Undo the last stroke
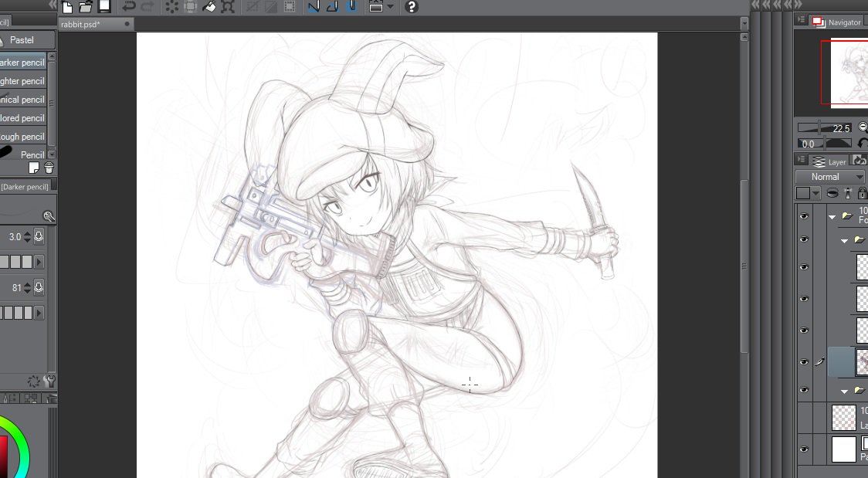This screenshot has width=868, height=478. click(x=127, y=8)
